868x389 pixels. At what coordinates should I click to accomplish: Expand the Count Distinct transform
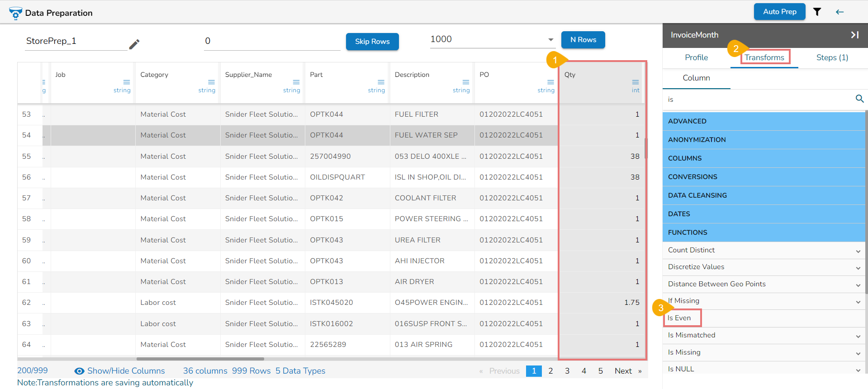tap(858, 251)
